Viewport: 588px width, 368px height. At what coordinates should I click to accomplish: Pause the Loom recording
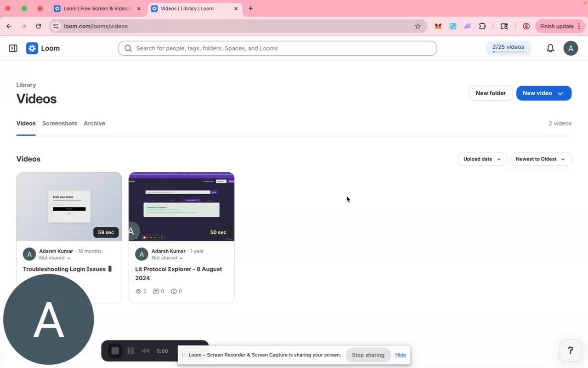[x=130, y=351]
